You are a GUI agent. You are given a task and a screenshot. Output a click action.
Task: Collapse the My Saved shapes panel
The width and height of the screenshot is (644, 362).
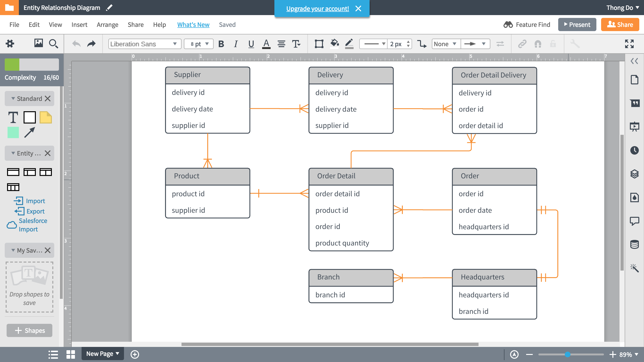tap(12, 250)
